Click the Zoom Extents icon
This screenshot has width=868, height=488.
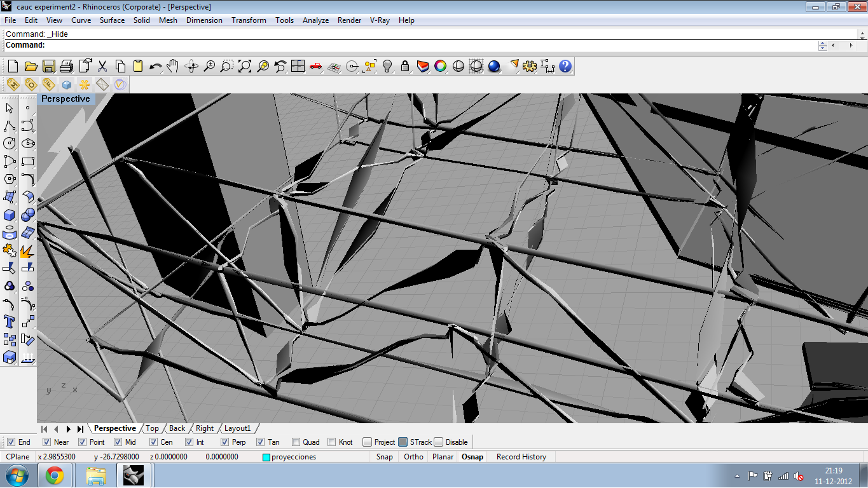(244, 66)
